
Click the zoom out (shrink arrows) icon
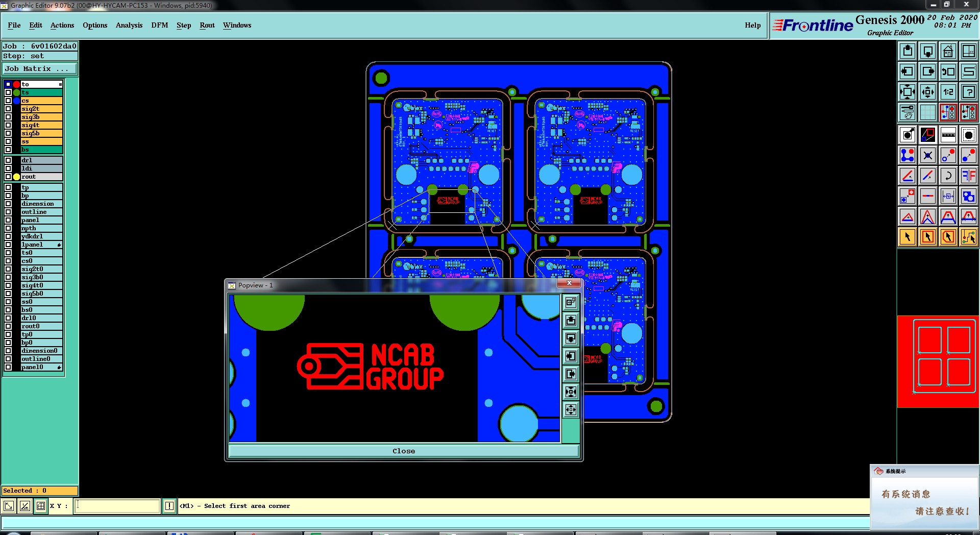point(928,92)
